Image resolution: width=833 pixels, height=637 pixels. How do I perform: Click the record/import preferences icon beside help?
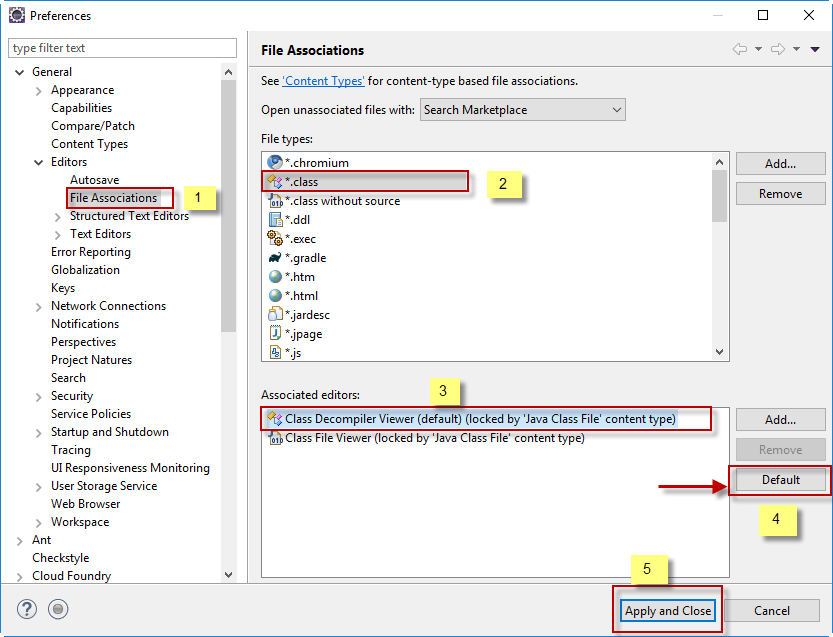[58, 609]
